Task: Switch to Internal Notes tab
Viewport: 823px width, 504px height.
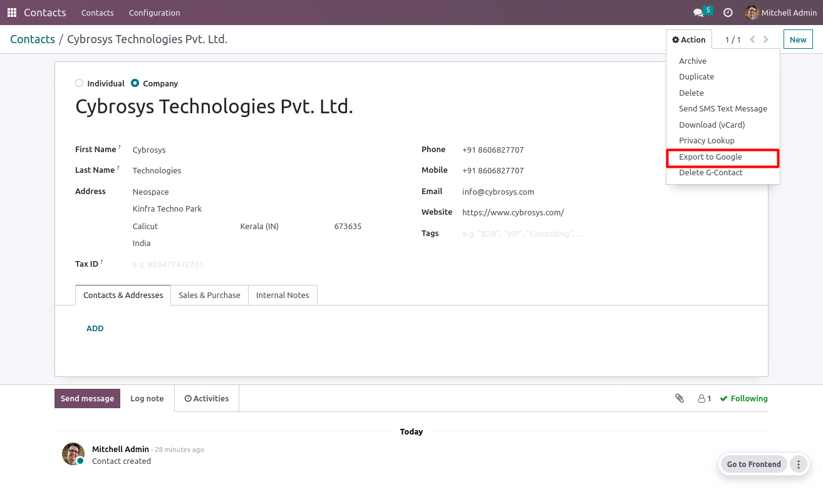Action: tap(282, 295)
